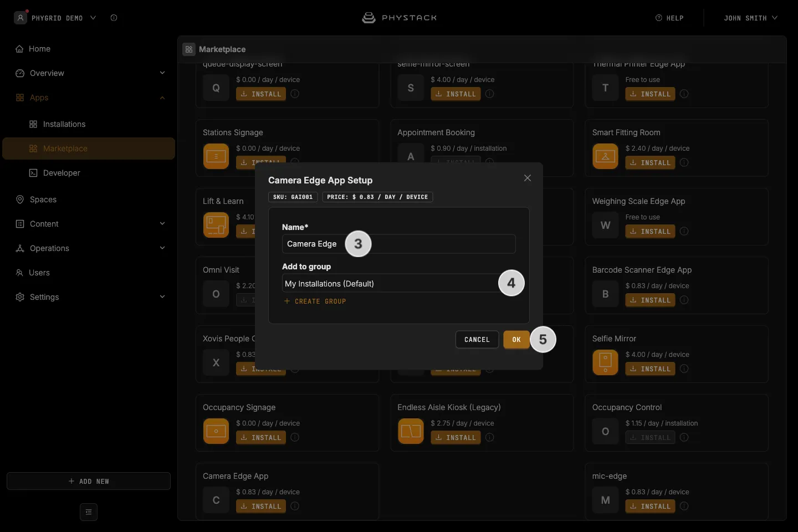This screenshot has height=532, width=798.
Task: Expand the Overview sidebar section
Action: (x=162, y=73)
